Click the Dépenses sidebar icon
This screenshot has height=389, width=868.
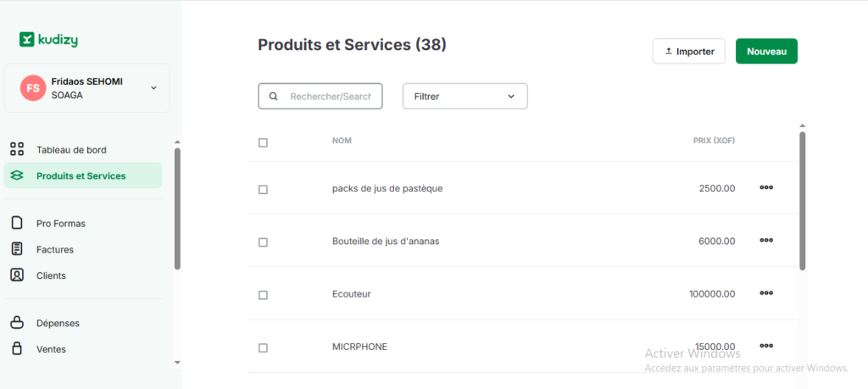(17, 323)
